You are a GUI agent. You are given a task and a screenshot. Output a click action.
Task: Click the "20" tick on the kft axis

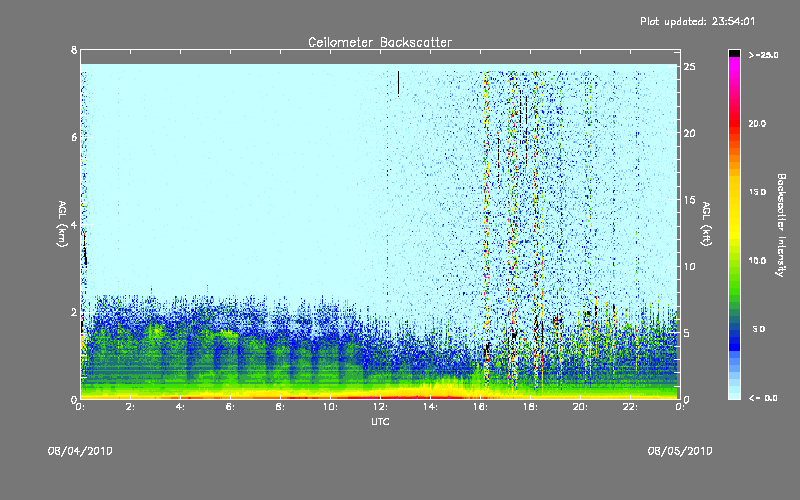tap(690, 133)
